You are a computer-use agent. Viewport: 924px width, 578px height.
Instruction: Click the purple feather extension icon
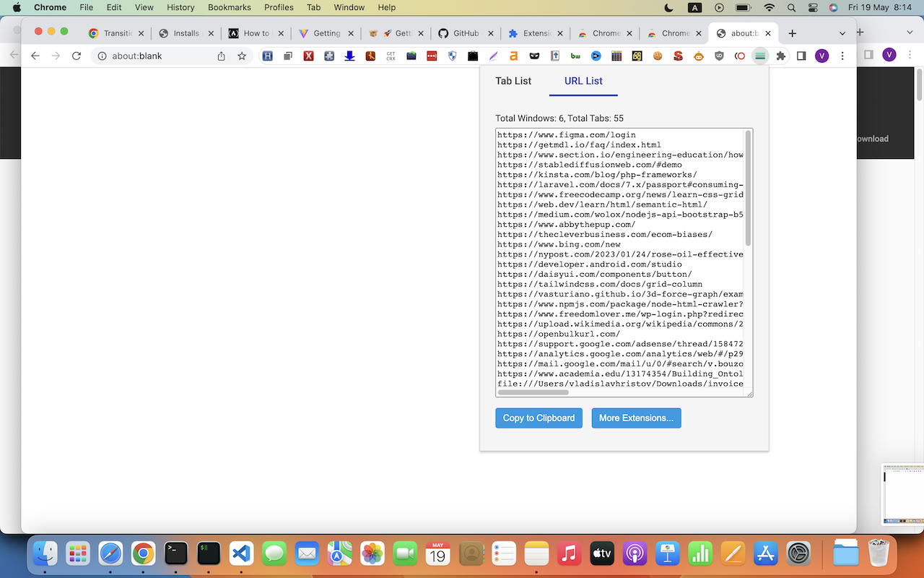(x=493, y=56)
